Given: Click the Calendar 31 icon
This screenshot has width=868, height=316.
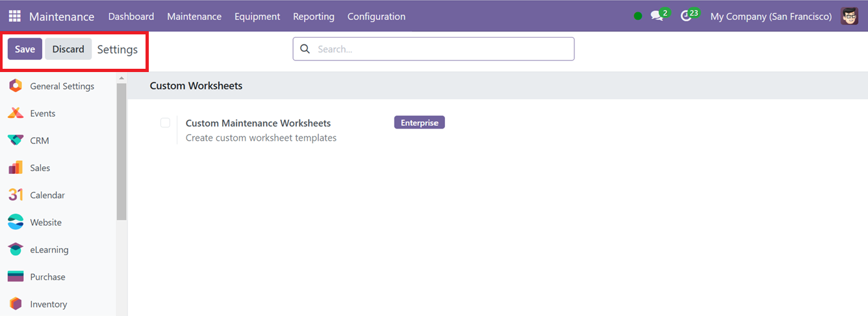Looking at the screenshot, I should pos(16,195).
